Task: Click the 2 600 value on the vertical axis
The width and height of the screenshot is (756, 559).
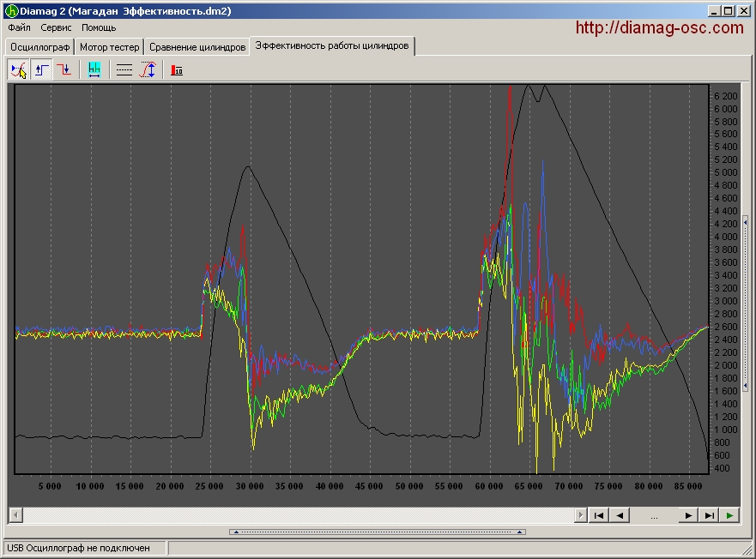Action: 726,327
